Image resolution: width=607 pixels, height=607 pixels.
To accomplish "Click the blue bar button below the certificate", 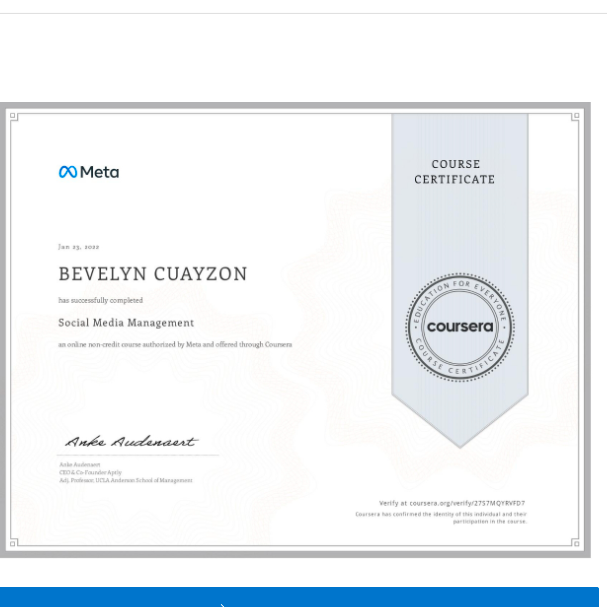I will (x=299, y=597).
